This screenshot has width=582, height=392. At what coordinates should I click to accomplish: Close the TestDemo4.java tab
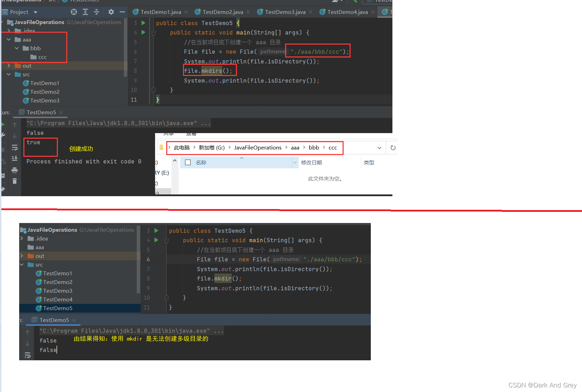tap(373, 12)
